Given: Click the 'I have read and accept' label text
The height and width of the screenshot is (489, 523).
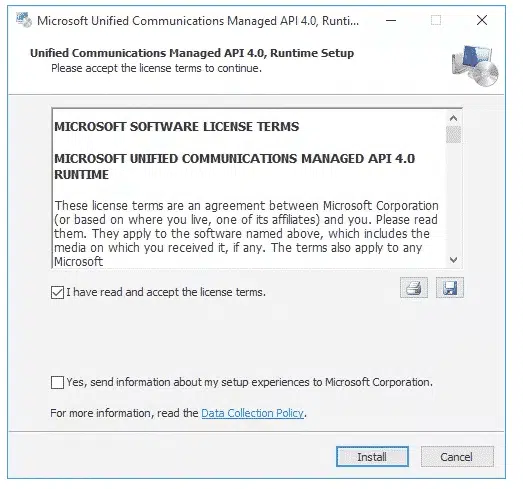Looking at the screenshot, I should tap(166, 292).
